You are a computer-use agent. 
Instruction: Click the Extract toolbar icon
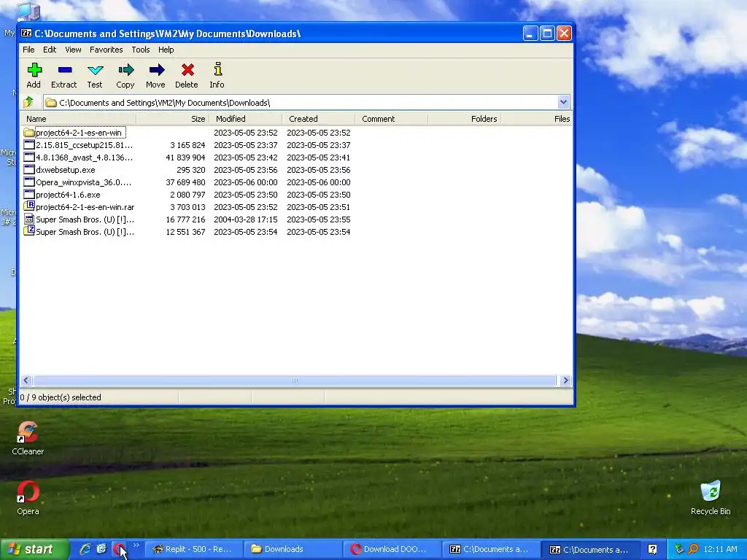pos(64,70)
